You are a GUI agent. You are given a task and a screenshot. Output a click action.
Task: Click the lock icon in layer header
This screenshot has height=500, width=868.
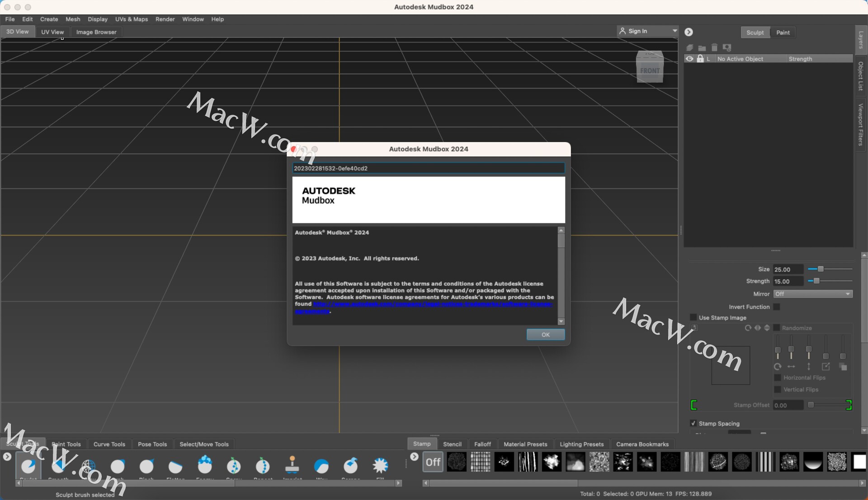pyautogui.click(x=700, y=59)
